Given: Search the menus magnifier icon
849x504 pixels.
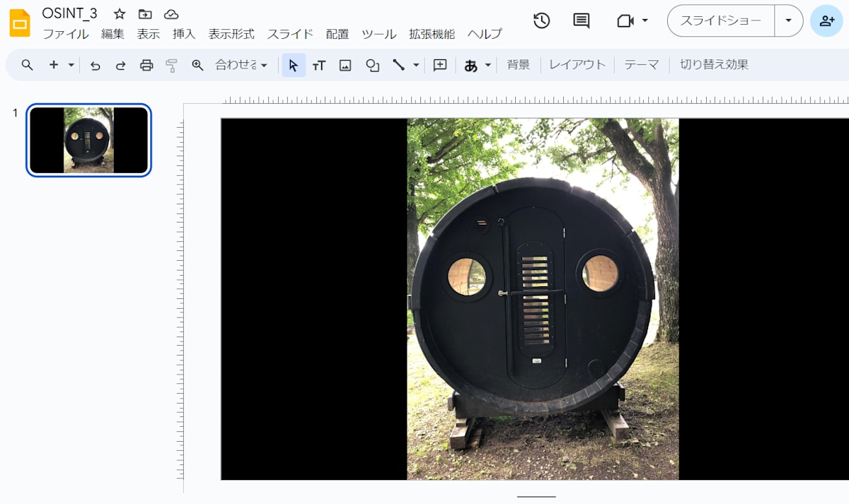Looking at the screenshot, I should point(28,65).
